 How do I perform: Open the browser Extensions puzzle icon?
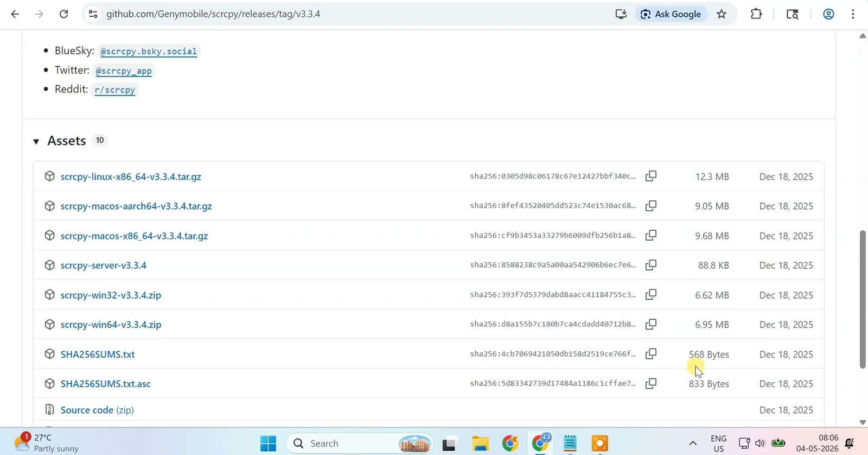756,14
